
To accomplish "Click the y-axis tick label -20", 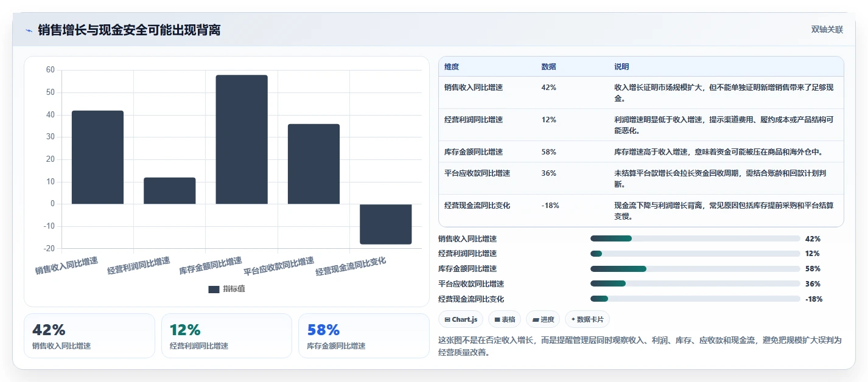I will 49,249.
